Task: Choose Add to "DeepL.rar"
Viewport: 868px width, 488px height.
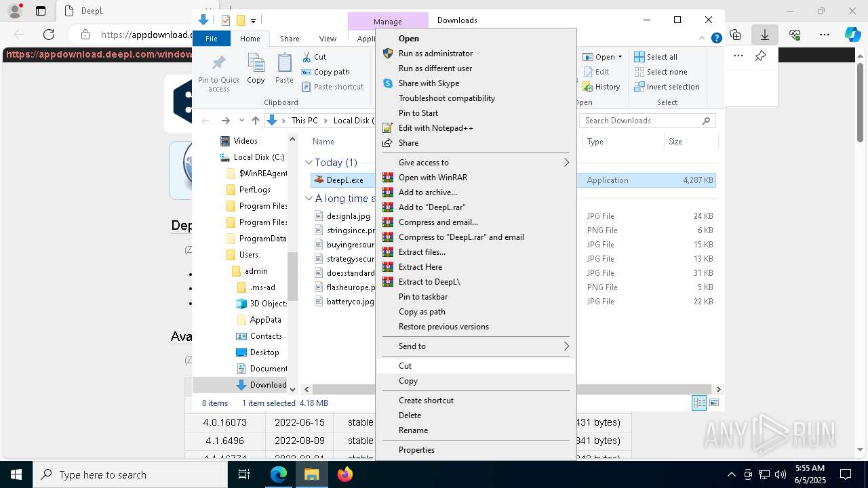Action: 432,207
